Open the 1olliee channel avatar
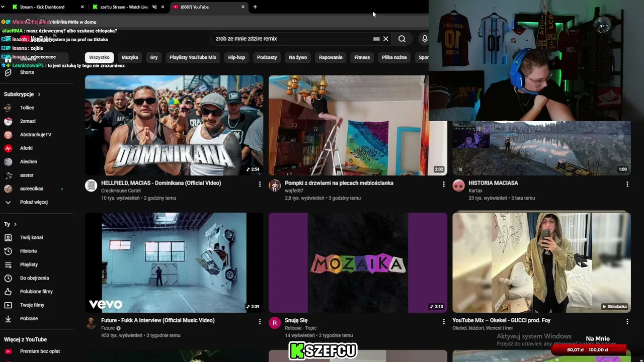Viewport: 644px width, 362px height. pyautogui.click(x=8, y=108)
